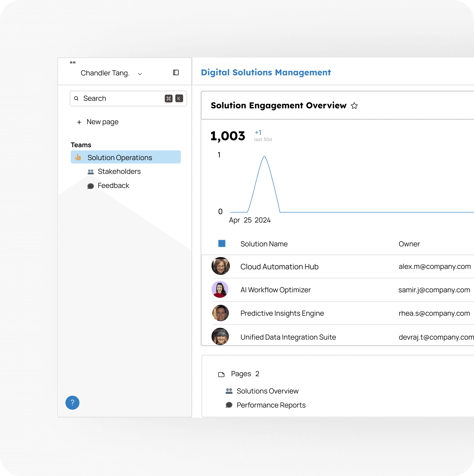Open the blue help question mark button
Screen dimensions: 474x476
72,403
